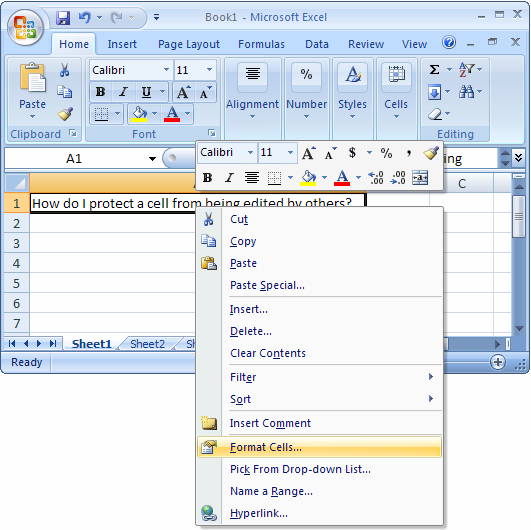The width and height of the screenshot is (531, 530).
Task: Click the Name Box showing A1
Action: click(x=74, y=158)
